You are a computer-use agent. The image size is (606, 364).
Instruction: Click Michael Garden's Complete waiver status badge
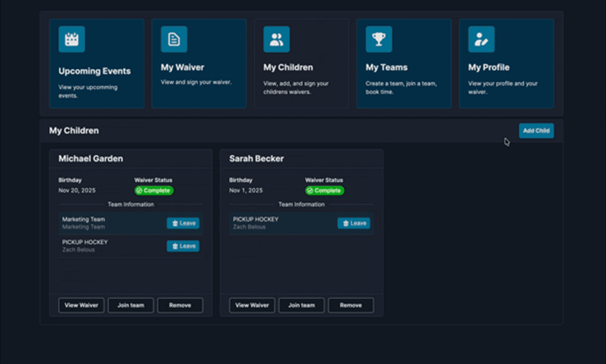point(154,191)
